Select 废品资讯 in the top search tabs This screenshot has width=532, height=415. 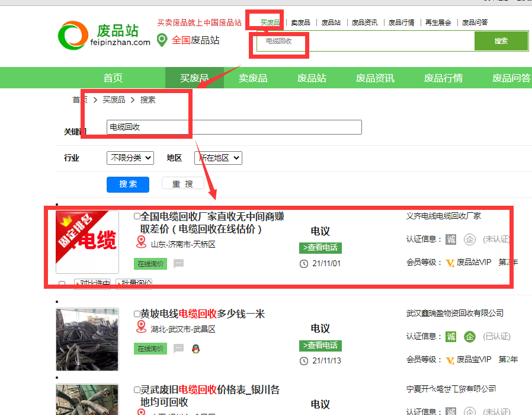point(365,23)
